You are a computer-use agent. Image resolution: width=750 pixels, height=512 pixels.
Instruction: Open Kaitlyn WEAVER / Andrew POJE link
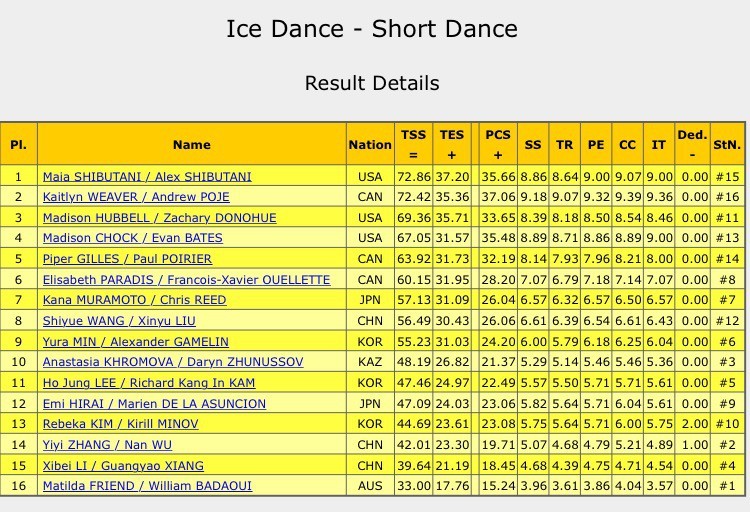136,197
